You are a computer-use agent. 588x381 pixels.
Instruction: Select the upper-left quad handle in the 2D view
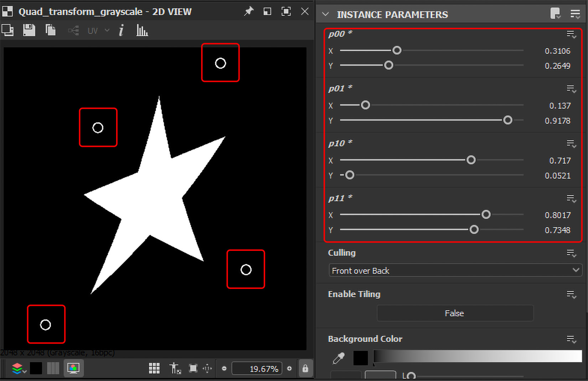click(x=98, y=128)
